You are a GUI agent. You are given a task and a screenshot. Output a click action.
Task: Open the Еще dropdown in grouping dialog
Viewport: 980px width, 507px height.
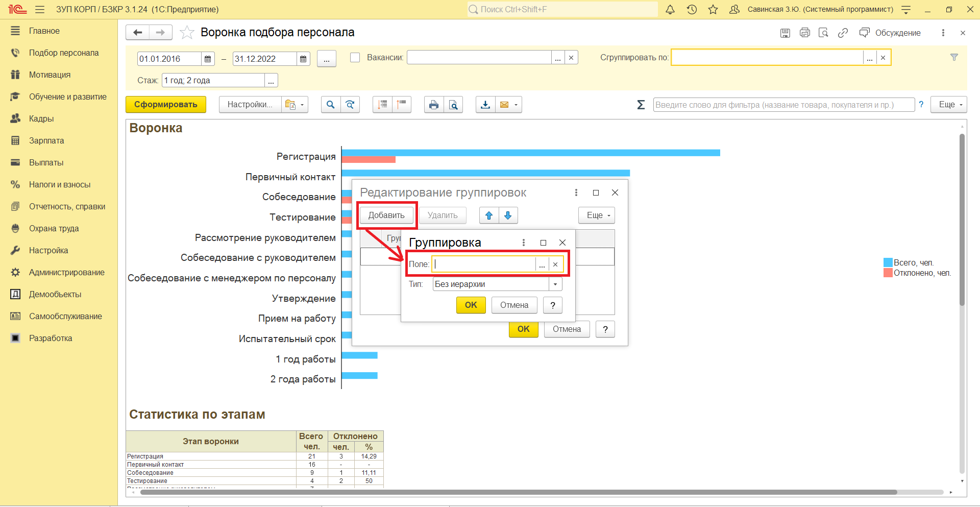pos(596,215)
